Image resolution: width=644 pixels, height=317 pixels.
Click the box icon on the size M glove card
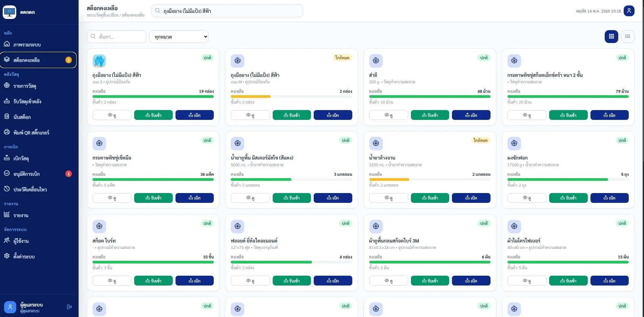point(237,61)
